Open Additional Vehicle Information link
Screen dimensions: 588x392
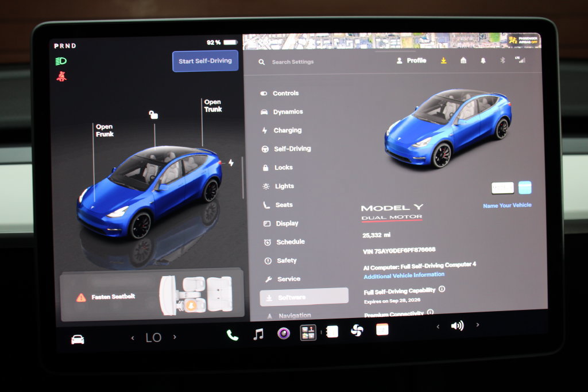[404, 275]
